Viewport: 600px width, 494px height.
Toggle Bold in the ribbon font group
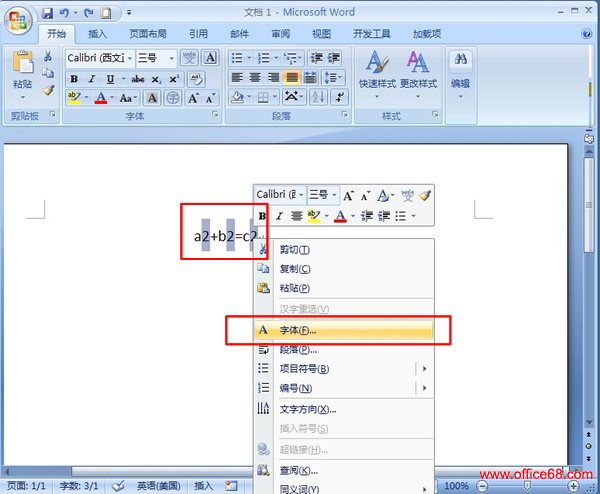(x=74, y=79)
